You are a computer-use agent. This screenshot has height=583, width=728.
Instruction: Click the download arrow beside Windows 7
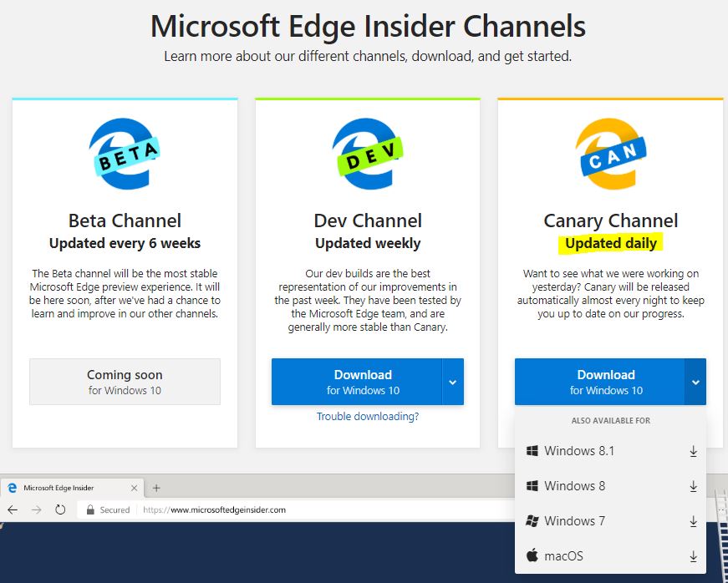[693, 521]
